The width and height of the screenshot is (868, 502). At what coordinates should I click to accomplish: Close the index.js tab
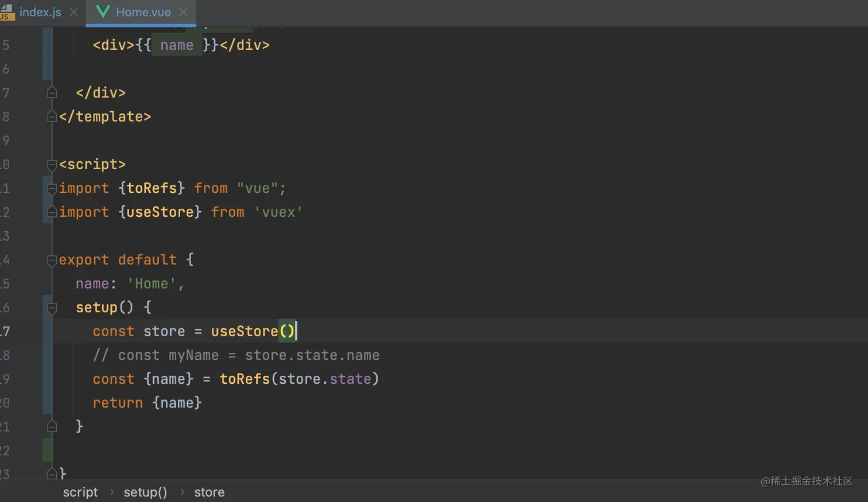tap(73, 12)
